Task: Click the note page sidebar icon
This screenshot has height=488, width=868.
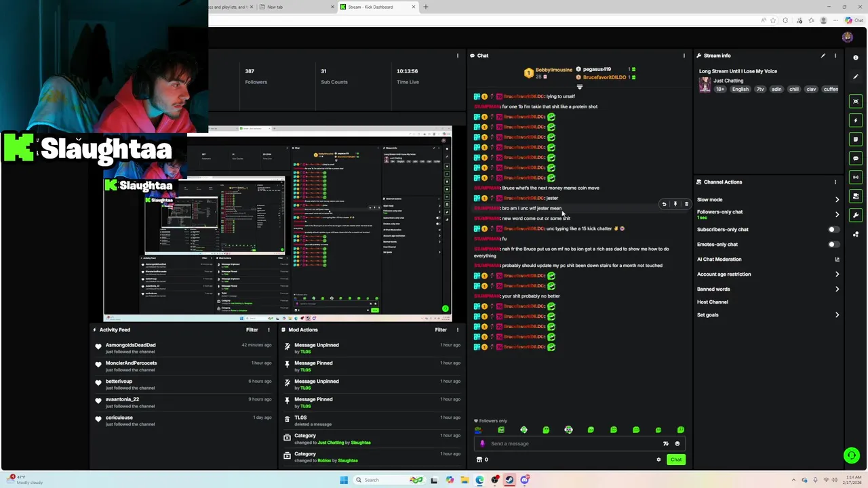Action: point(856,139)
